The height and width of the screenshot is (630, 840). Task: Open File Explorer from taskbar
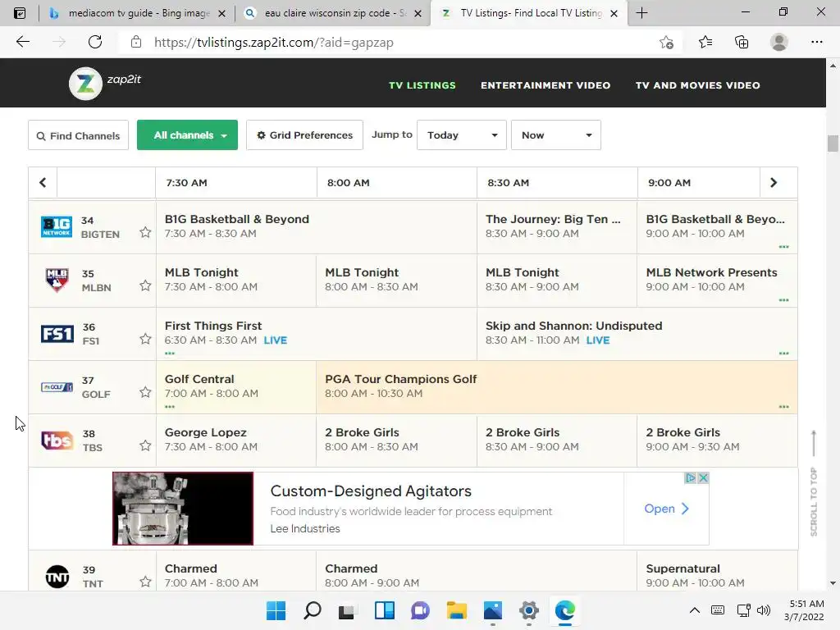456,610
